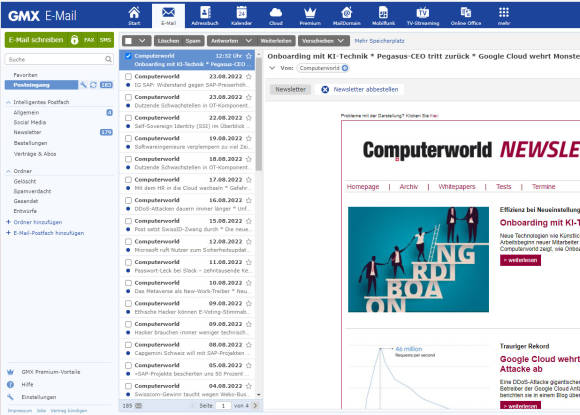580x415 pixels.
Task: Open the Mobilfunk icon
Action: click(383, 16)
